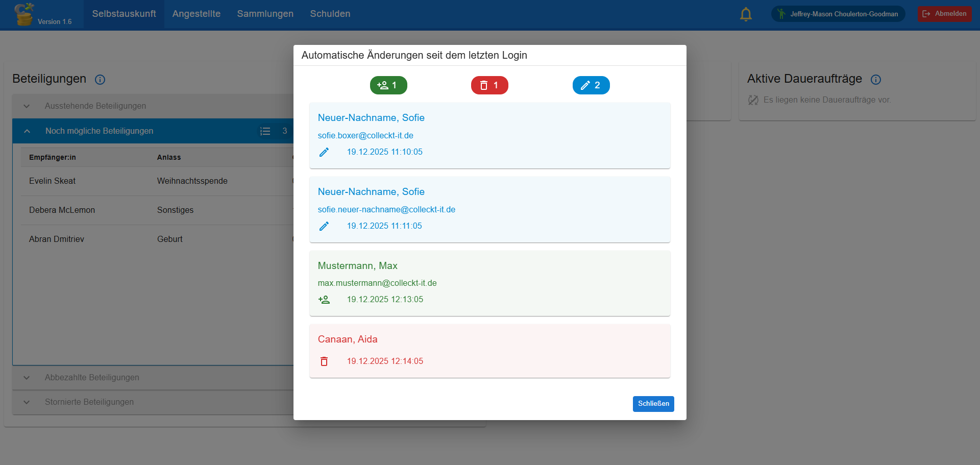
Task: Toggle the green added-users filter chip
Action: point(388,85)
